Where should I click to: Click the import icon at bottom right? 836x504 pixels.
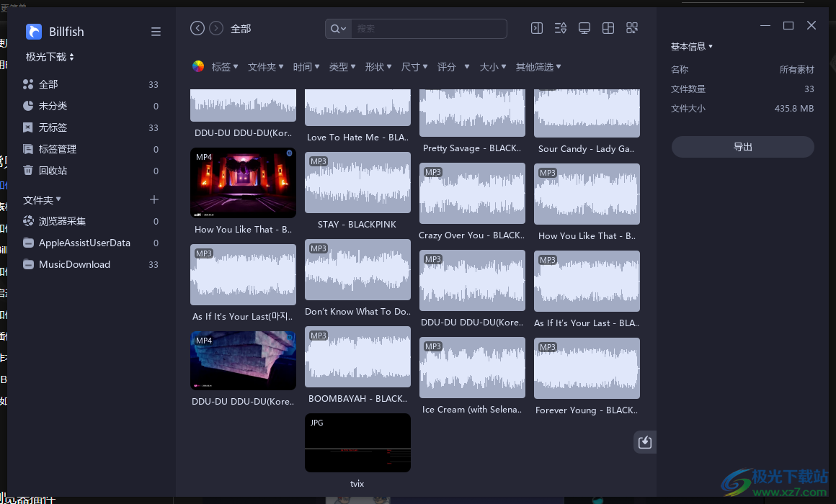tap(645, 442)
